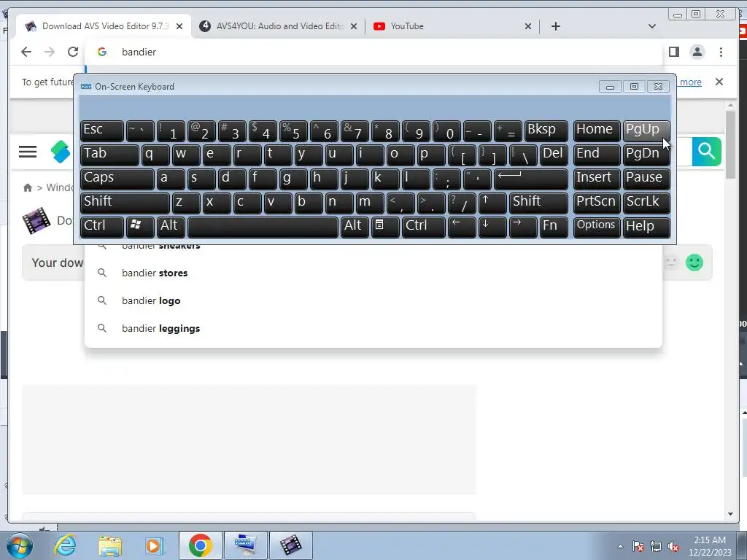This screenshot has width=747, height=560.
Task: Dismiss the info bar with X
Action: click(x=719, y=82)
